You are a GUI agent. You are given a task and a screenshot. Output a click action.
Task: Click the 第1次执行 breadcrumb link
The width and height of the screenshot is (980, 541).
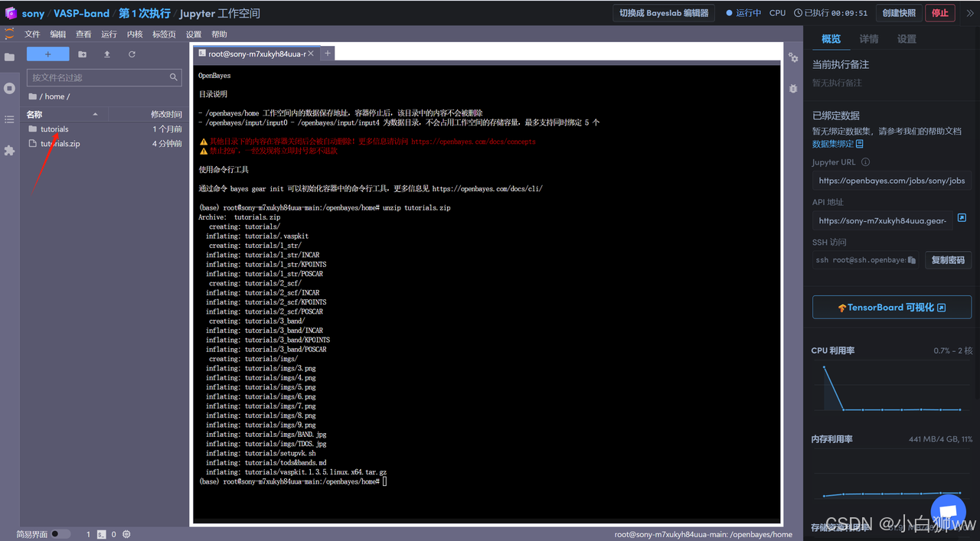point(144,14)
